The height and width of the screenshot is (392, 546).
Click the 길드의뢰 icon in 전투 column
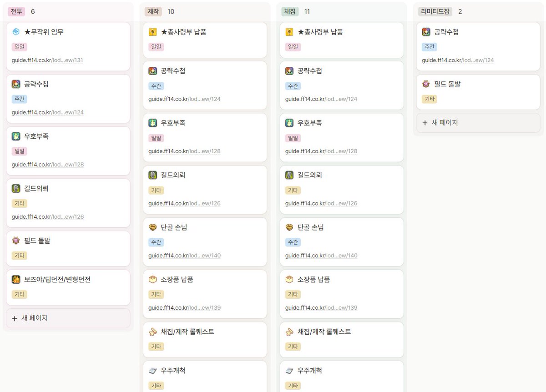pyautogui.click(x=16, y=188)
